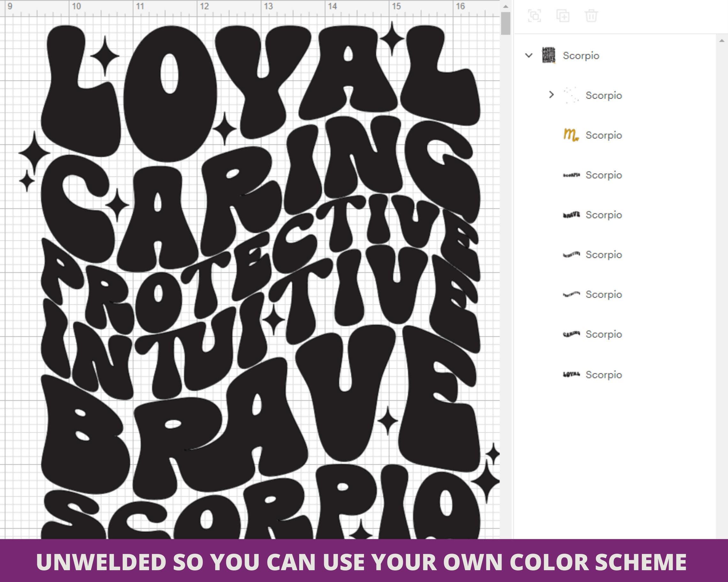Click the Group icon above the layers list
This screenshot has height=582, width=728.
534,16
